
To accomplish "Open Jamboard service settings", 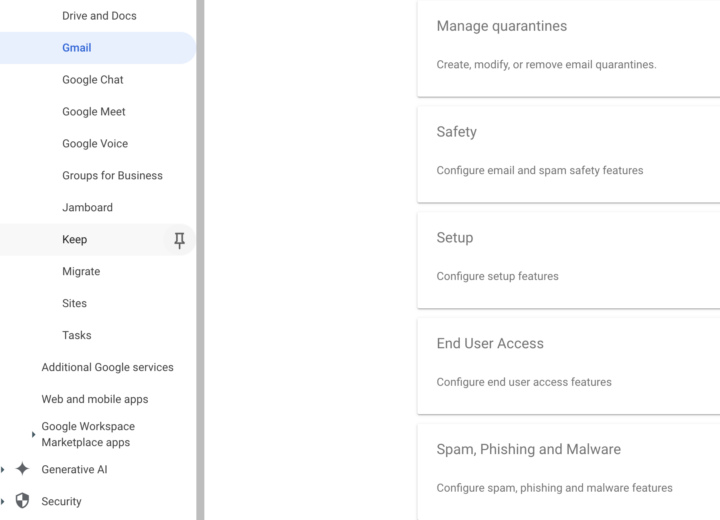I will click(87, 208).
